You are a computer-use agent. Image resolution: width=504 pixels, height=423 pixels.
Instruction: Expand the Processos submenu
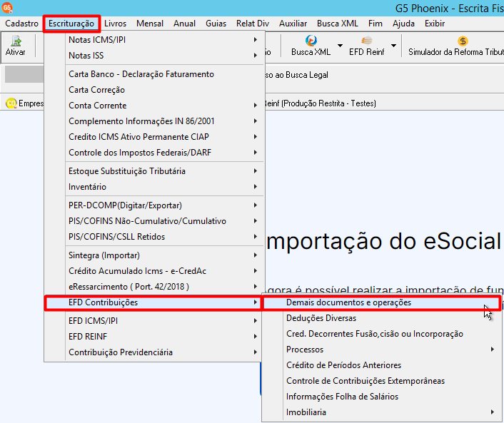tap(382, 350)
